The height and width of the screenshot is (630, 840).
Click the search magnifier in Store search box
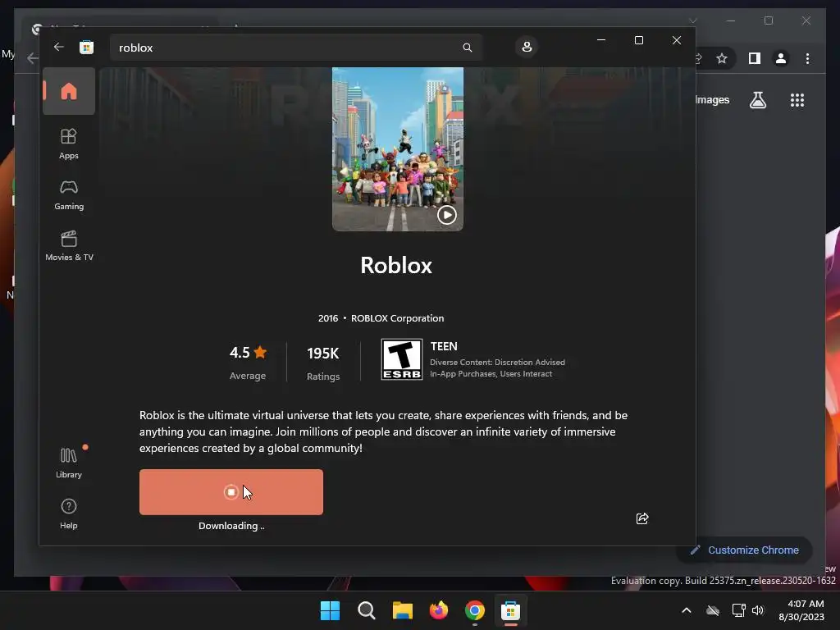(x=467, y=48)
